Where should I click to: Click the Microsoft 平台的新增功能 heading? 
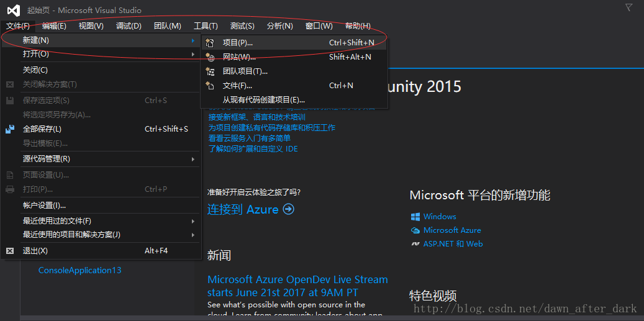click(479, 195)
